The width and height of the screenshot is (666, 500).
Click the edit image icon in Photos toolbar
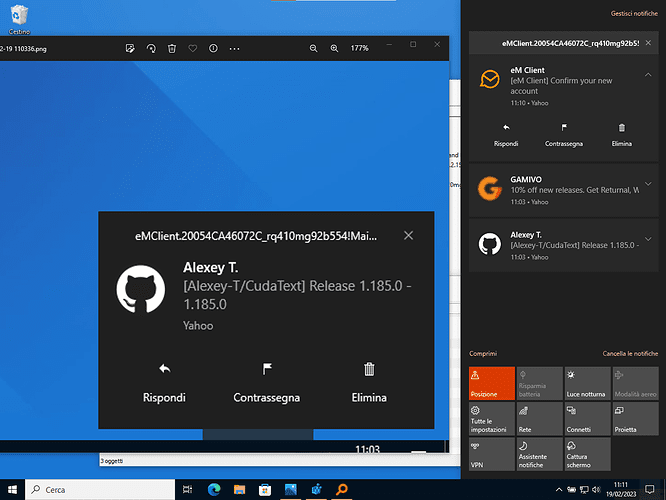(130, 48)
